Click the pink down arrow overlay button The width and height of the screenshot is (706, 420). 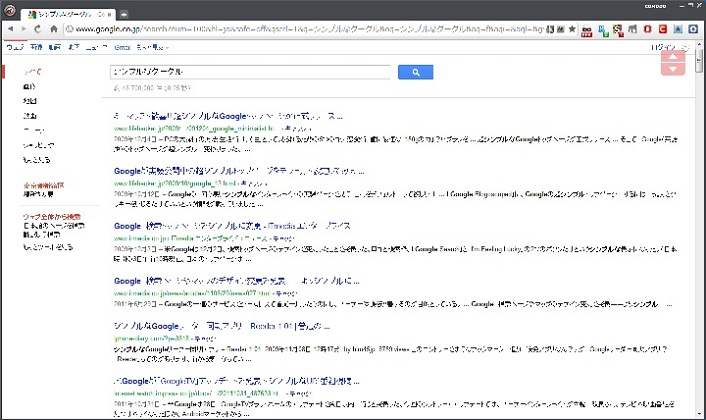tap(673, 69)
